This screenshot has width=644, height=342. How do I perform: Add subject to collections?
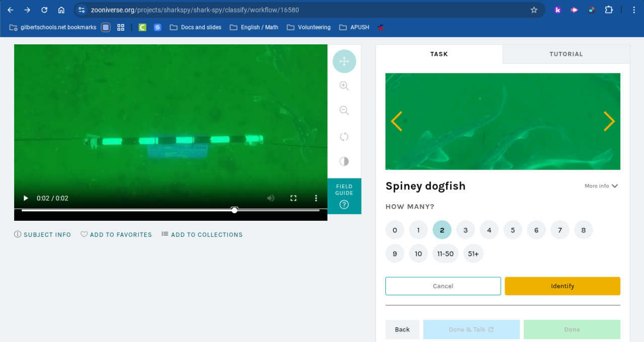202,234
